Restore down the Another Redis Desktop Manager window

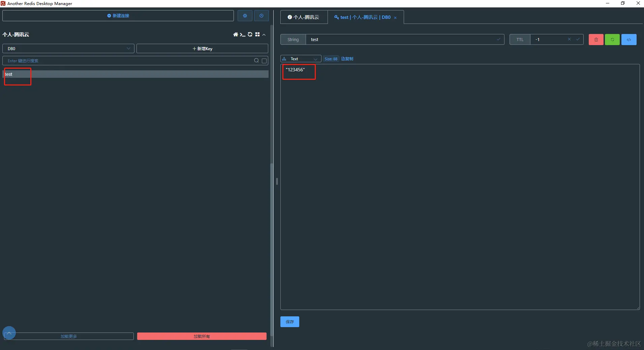623,3
